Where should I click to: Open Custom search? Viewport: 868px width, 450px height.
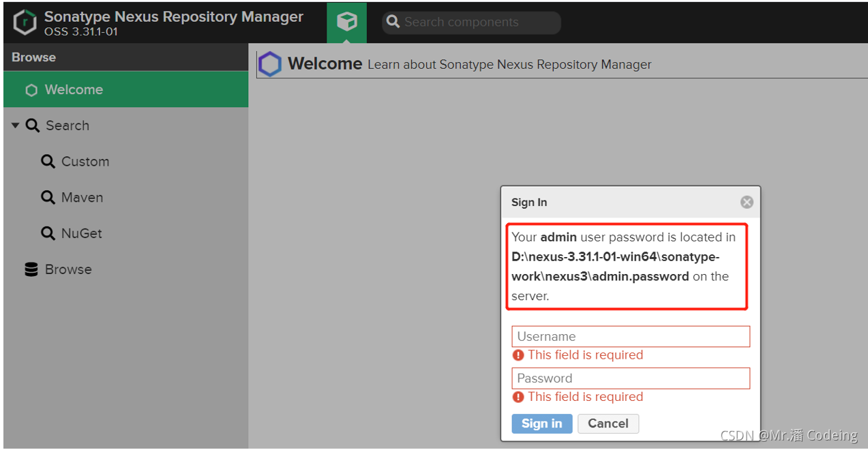click(x=125, y=162)
